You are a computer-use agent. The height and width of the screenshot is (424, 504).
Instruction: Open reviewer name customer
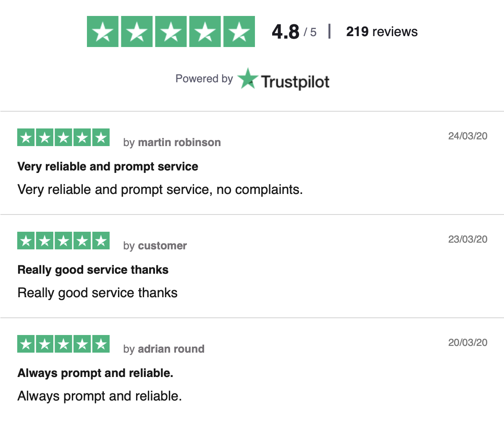pyautogui.click(x=163, y=246)
